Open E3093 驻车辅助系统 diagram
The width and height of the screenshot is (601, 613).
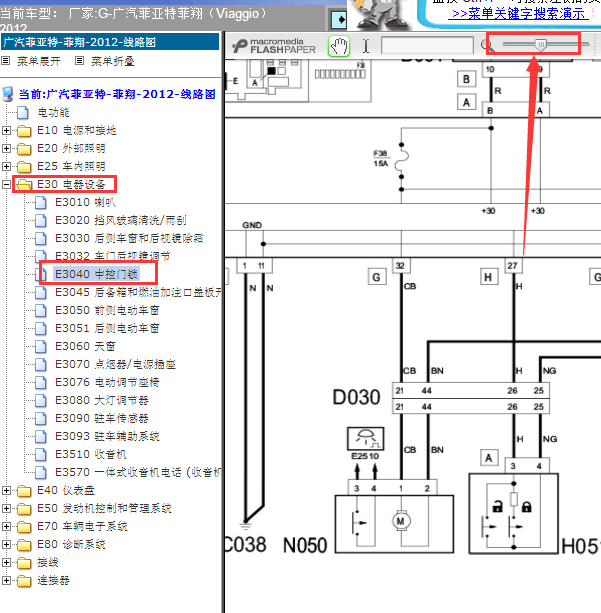click(107, 436)
